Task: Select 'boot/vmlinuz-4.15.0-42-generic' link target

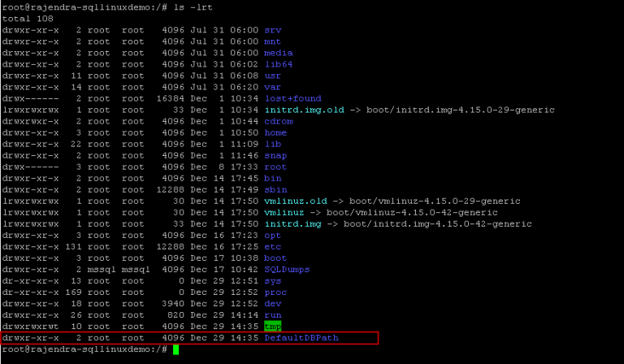Action: pyautogui.click(x=412, y=213)
